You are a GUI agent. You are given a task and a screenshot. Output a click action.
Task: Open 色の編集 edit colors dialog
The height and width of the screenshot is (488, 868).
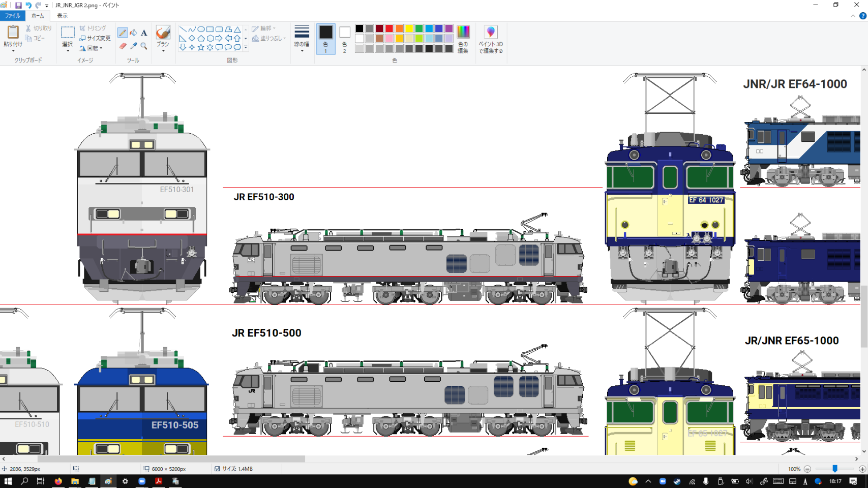463,39
